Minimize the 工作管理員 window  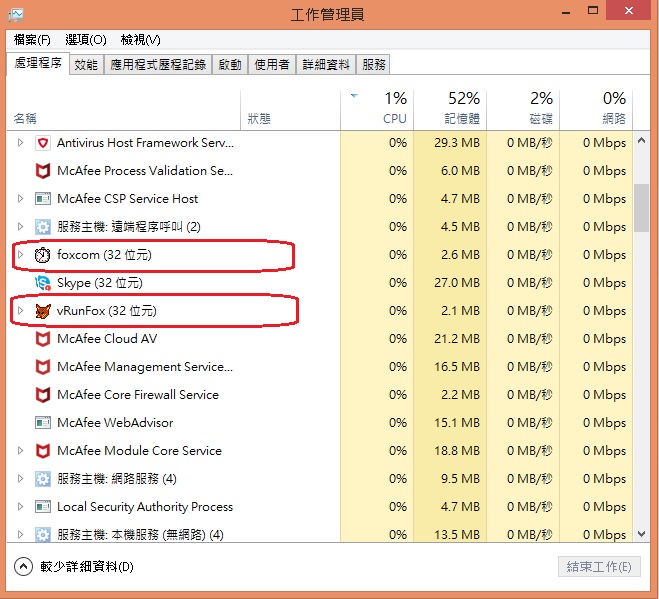pos(566,11)
